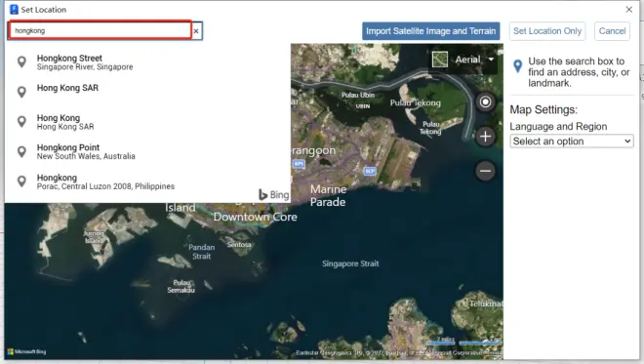This screenshot has height=364, width=644.
Task: Close the Set Location window
Action: coord(628,10)
